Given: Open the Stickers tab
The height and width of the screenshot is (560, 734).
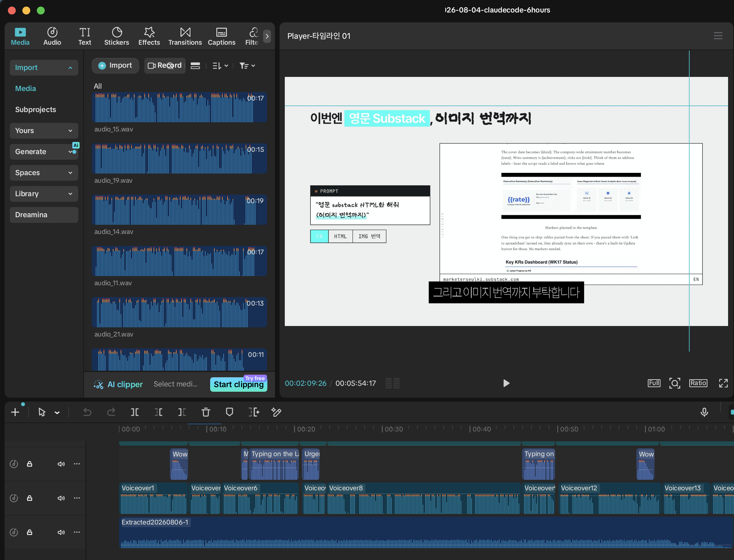Looking at the screenshot, I should [x=117, y=36].
